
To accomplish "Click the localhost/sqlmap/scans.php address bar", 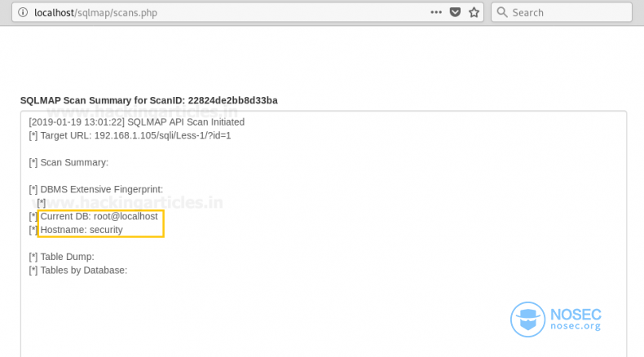I will (x=247, y=12).
